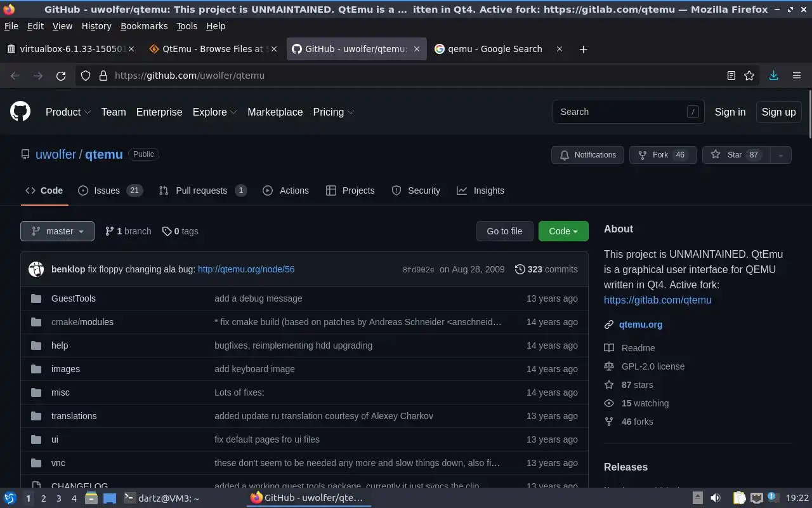This screenshot has height=508, width=812.
Task: Open the Tools menu
Action: click(x=187, y=26)
